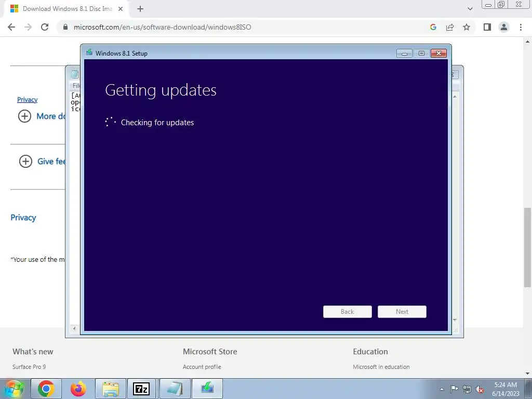Viewport: 532px width, 399px height.
Task: Click the small Privacy link on webpage
Action: [x=27, y=99]
